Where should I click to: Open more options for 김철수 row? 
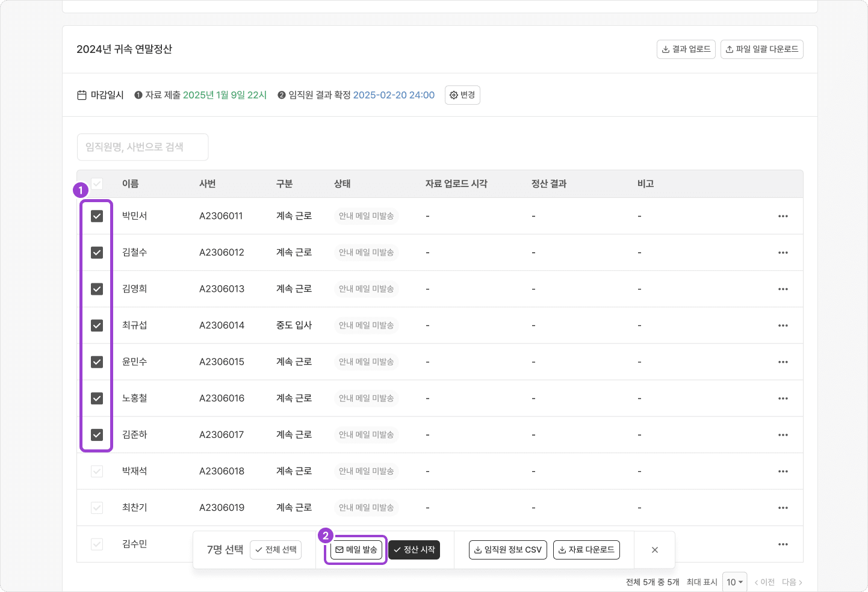(783, 253)
